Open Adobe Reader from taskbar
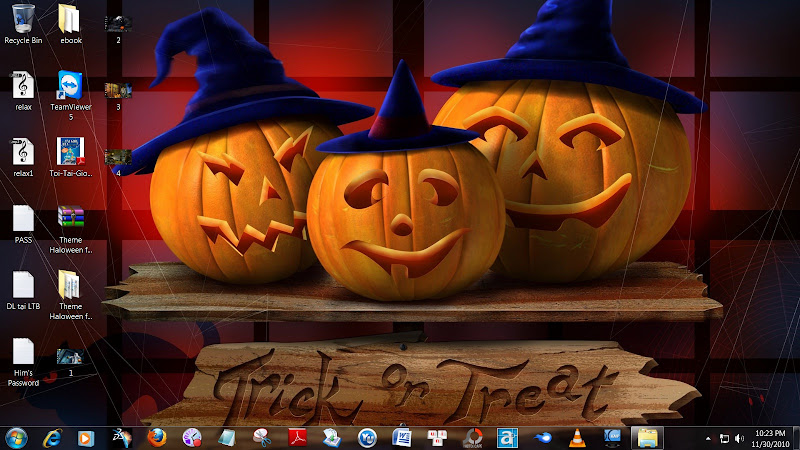Viewport: 800px width, 450px height. pyautogui.click(x=297, y=438)
